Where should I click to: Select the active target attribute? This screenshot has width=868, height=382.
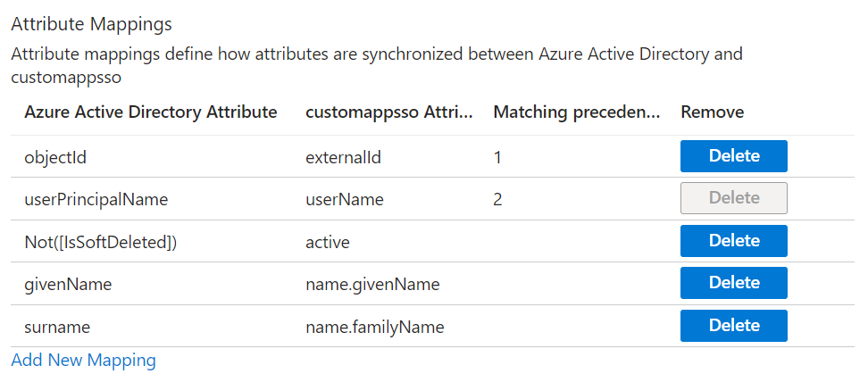tap(327, 242)
